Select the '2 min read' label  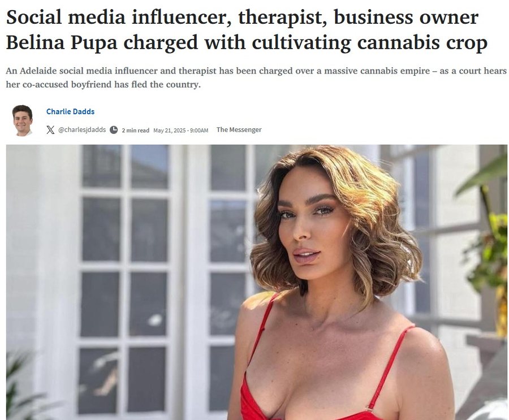click(135, 130)
